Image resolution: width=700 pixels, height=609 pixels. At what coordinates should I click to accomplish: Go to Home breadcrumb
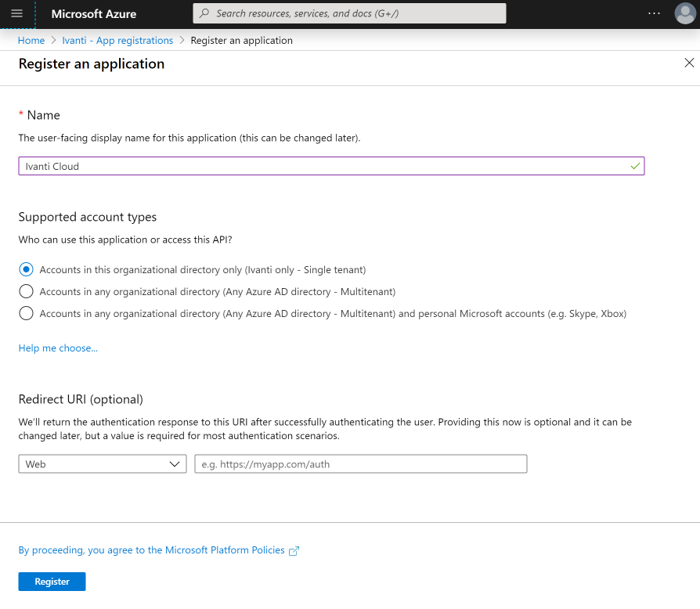click(31, 40)
